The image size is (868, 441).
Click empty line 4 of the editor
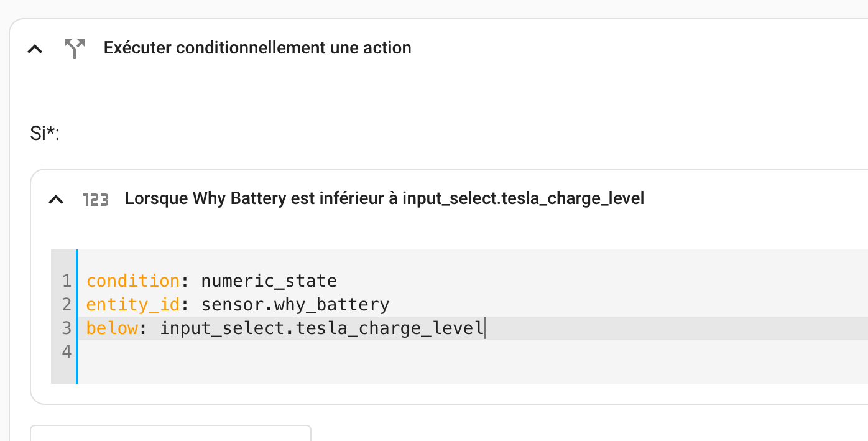(473, 352)
